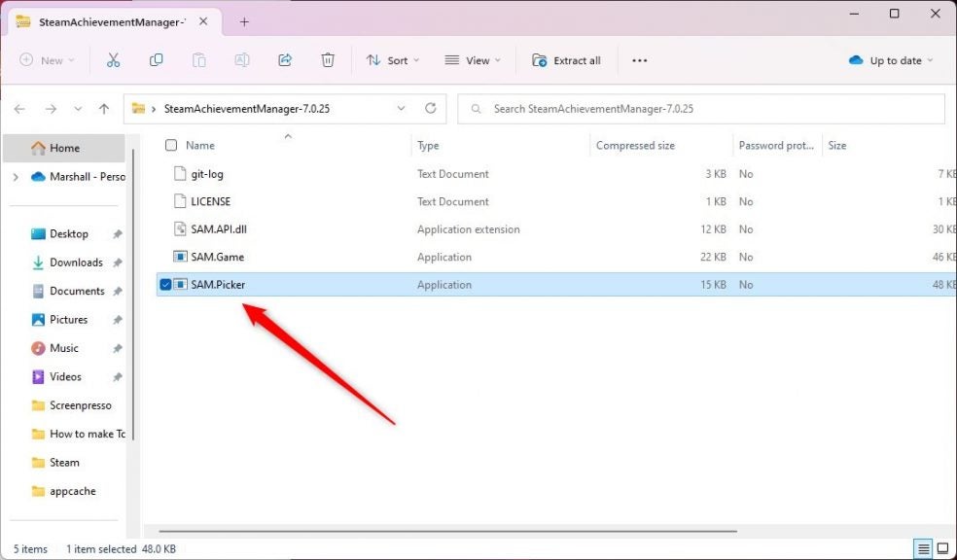
Task: Open the View dropdown menu
Action: pyautogui.click(x=473, y=60)
